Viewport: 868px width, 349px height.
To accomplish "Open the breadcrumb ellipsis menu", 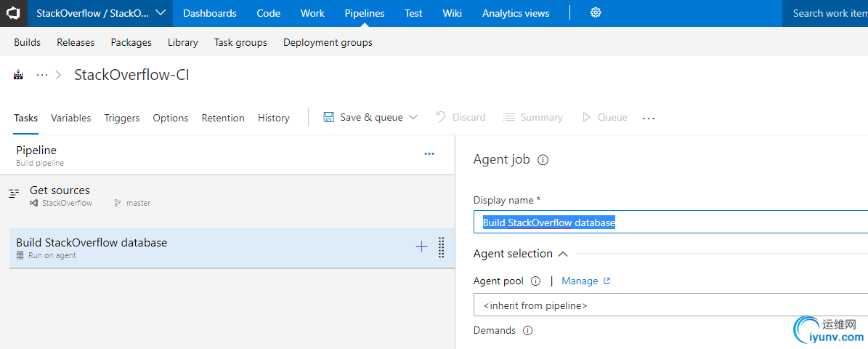I will click(x=42, y=75).
